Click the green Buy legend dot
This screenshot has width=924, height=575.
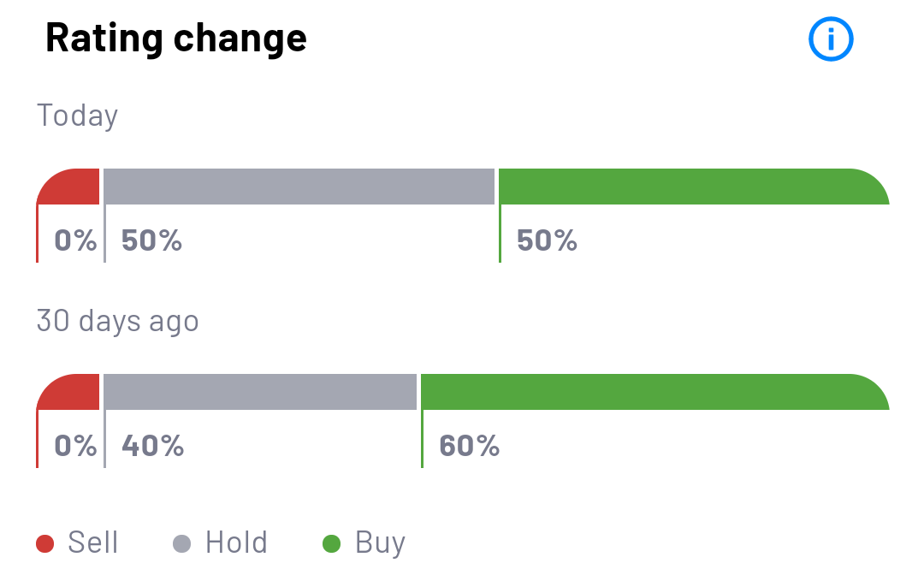[331, 543]
